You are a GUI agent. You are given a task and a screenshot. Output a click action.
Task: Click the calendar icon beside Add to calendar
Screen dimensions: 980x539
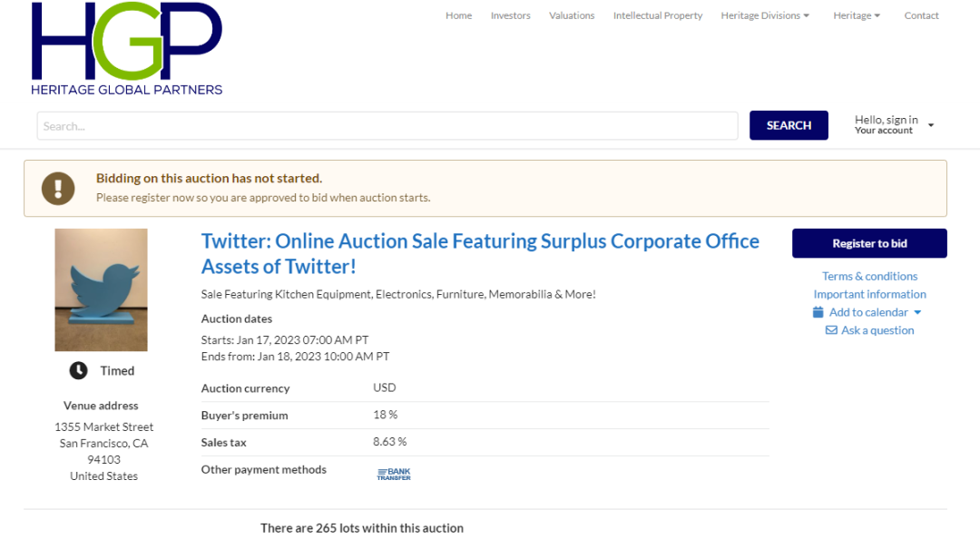(x=818, y=312)
